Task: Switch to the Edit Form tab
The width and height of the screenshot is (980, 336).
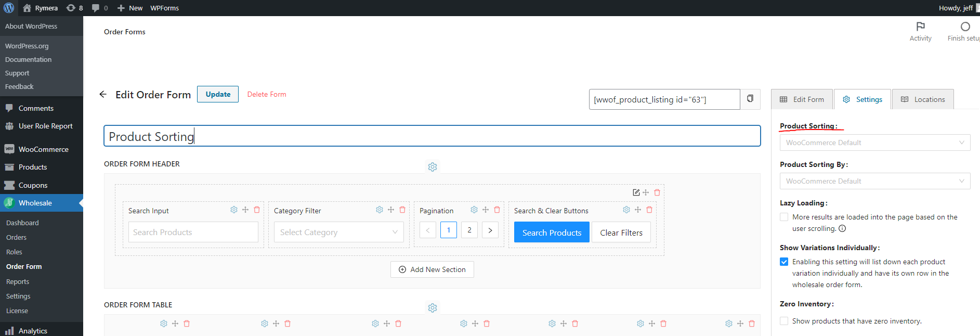Action: pos(802,99)
